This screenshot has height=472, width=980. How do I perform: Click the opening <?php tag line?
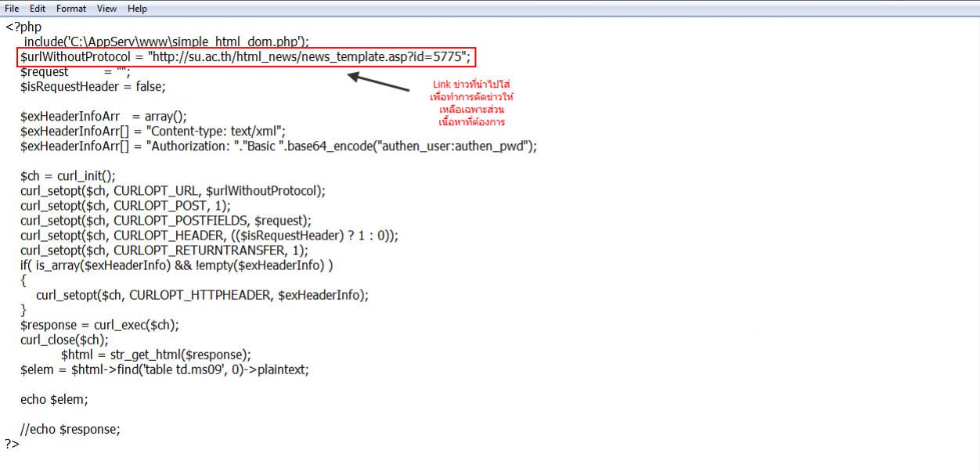(23, 27)
